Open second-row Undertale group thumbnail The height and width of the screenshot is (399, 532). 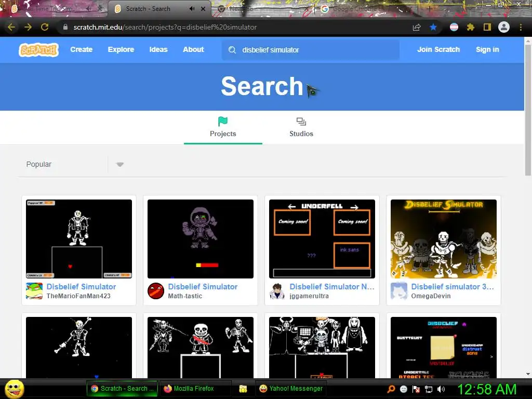322,348
